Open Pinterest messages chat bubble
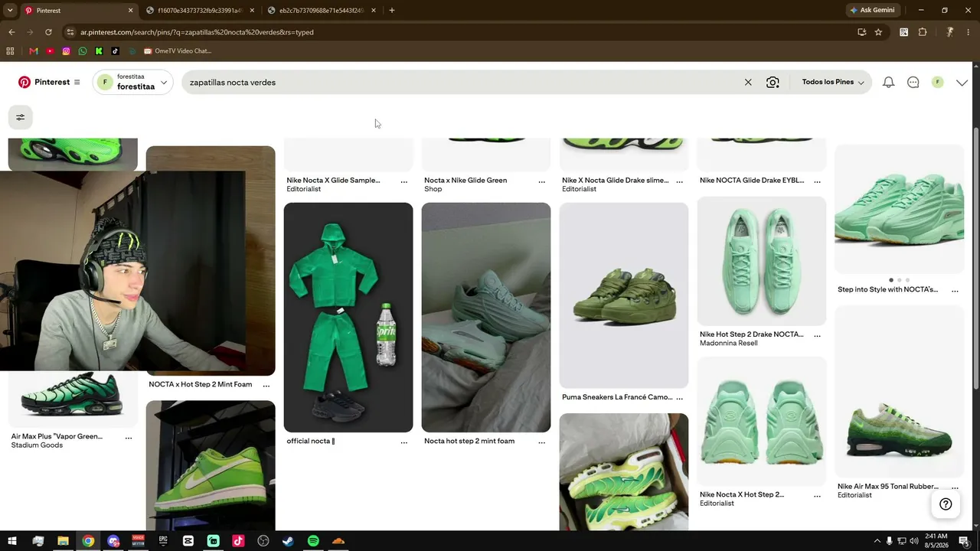980x551 pixels. click(913, 82)
